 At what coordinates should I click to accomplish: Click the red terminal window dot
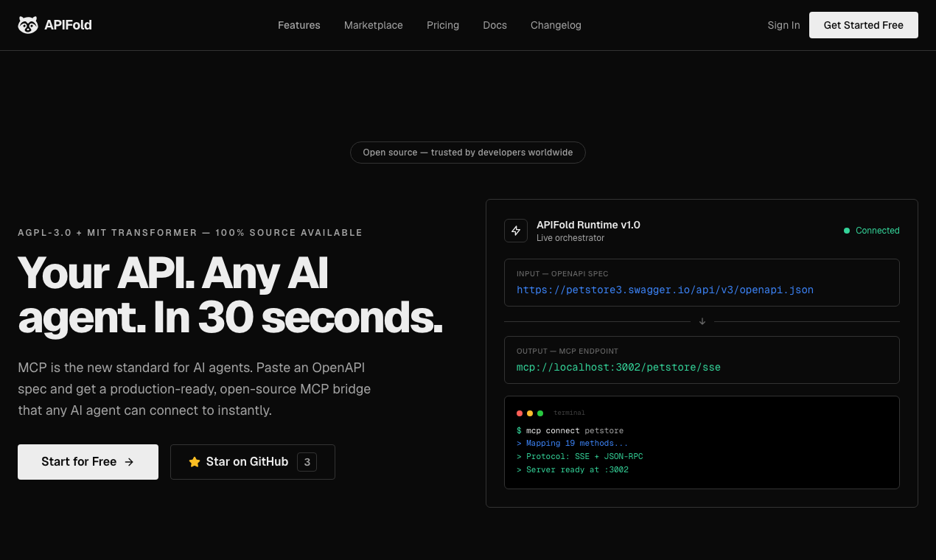pos(520,413)
